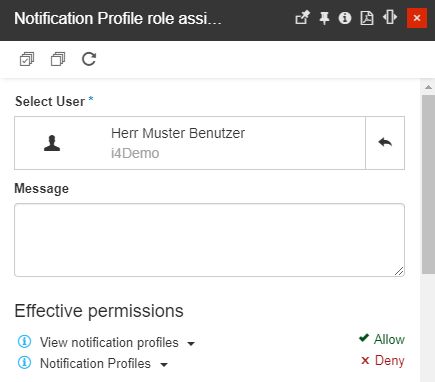Image resolution: width=435 pixels, height=382 pixels.
Task: Close the Notification Profile role panel
Action: (417, 18)
